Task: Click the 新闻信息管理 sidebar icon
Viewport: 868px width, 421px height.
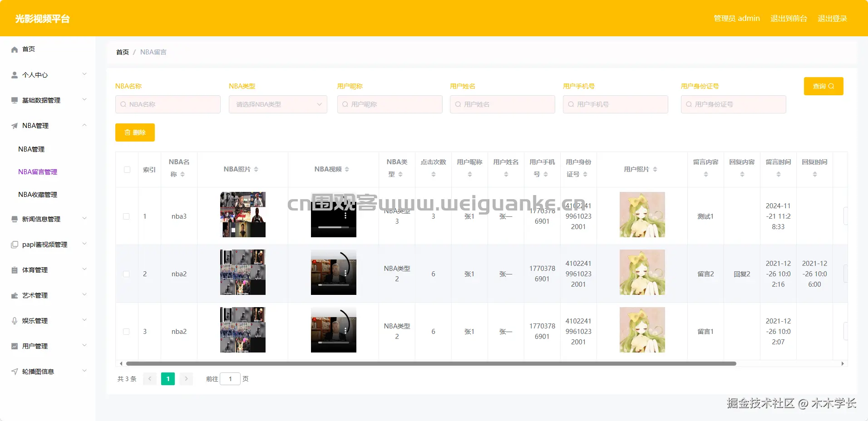Action: pyautogui.click(x=15, y=219)
